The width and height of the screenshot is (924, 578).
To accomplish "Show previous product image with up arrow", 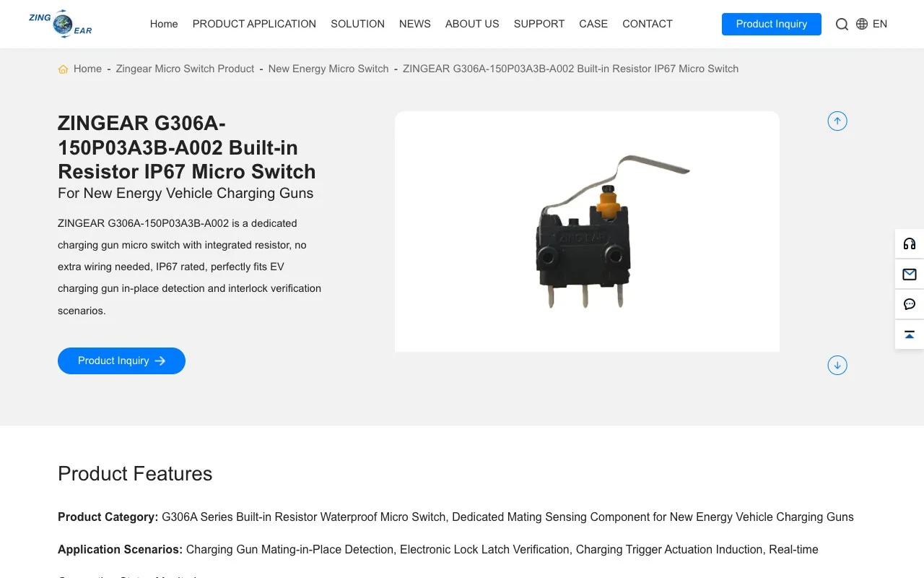I will click(x=837, y=121).
